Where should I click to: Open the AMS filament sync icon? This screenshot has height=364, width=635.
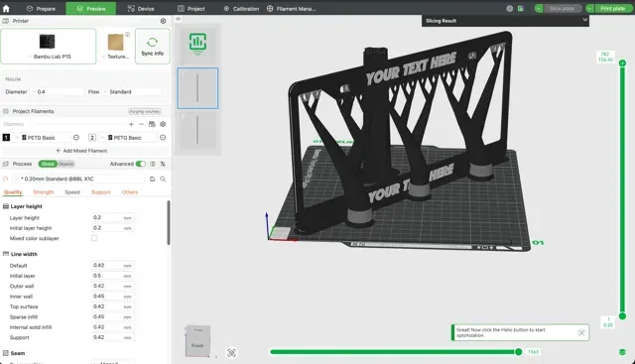tap(152, 124)
